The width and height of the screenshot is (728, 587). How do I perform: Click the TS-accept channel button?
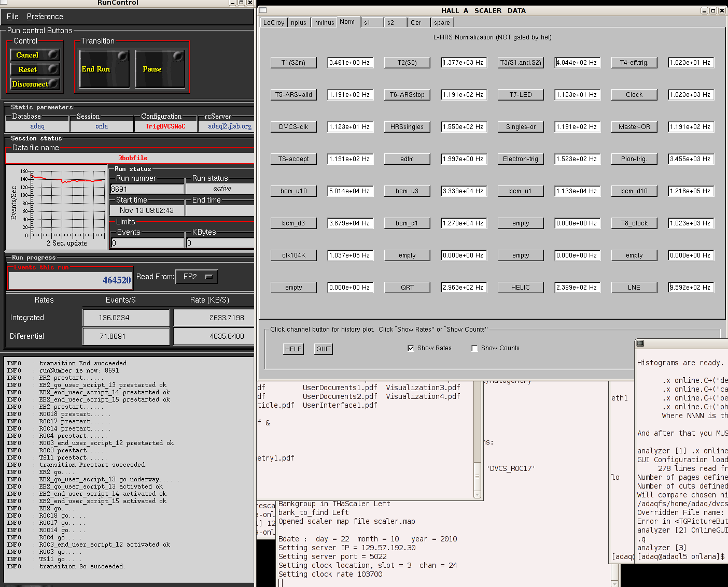(293, 159)
